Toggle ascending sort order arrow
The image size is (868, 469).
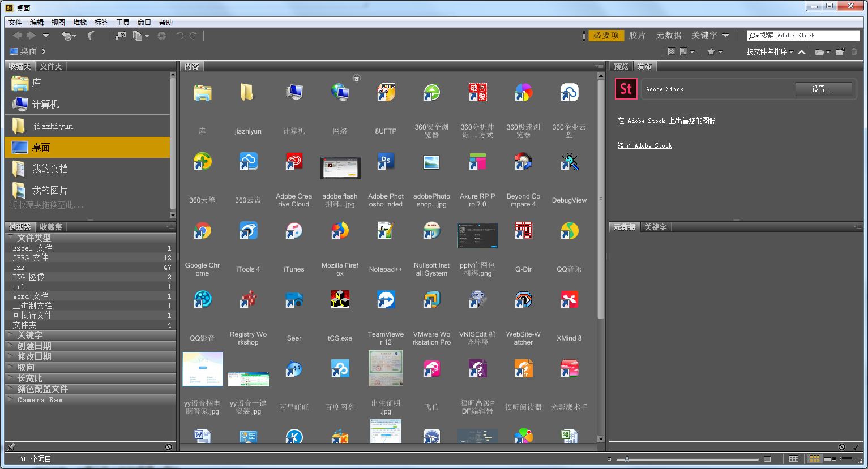pyautogui.click(x=802, y=52)
